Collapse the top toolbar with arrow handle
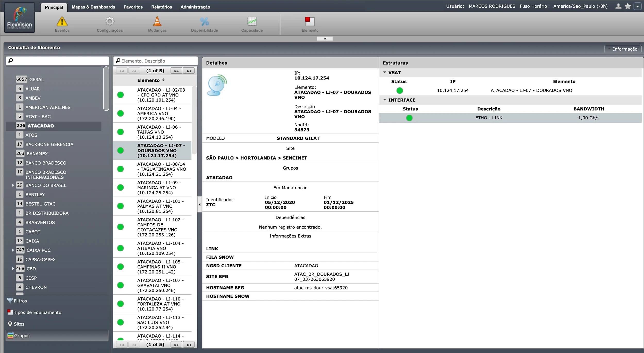Screen dimensions: 644x353 325,39
